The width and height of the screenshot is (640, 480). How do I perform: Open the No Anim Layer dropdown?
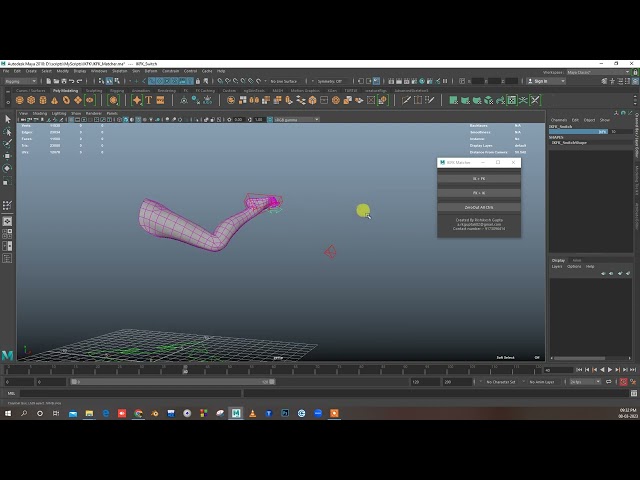coord(544,382)
